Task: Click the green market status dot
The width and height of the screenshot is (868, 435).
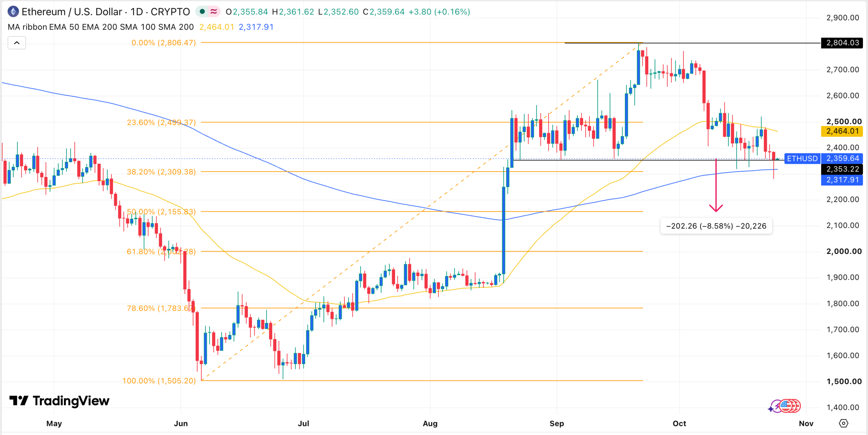Action: click(x=202, y=12)
